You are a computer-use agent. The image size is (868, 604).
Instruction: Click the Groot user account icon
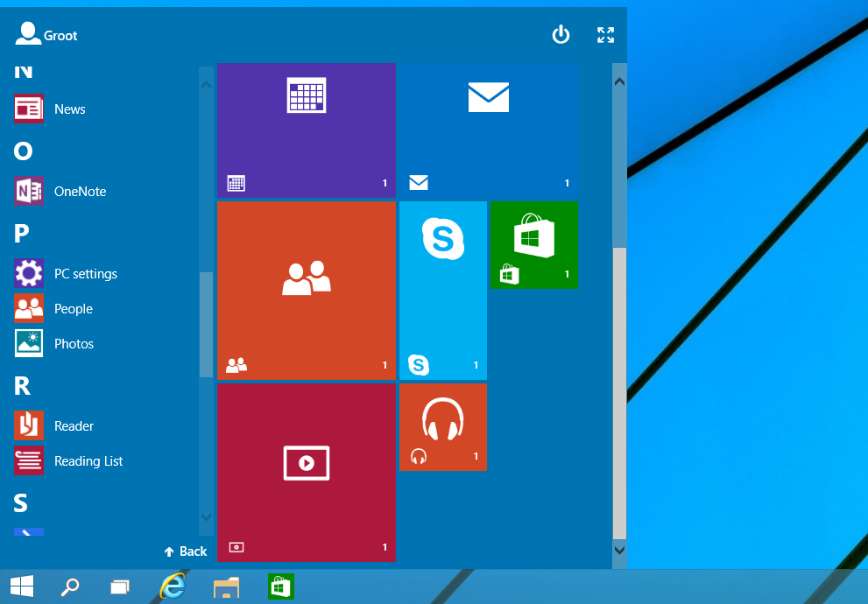point(28,33)
